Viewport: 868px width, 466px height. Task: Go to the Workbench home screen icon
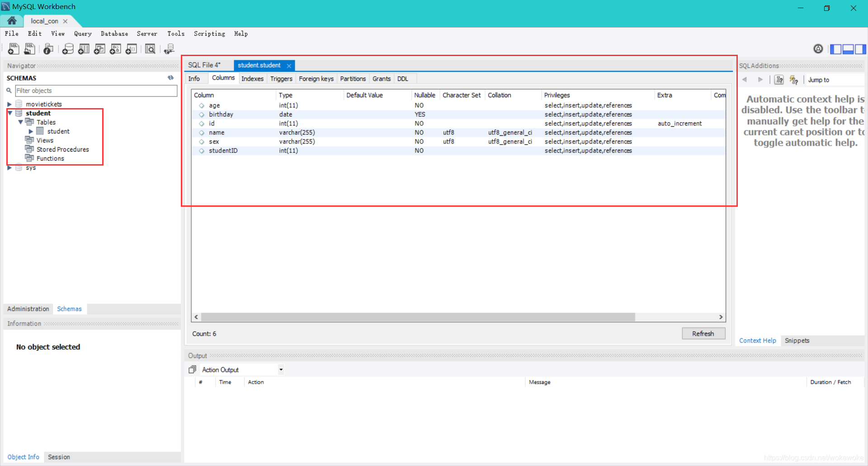12,21
